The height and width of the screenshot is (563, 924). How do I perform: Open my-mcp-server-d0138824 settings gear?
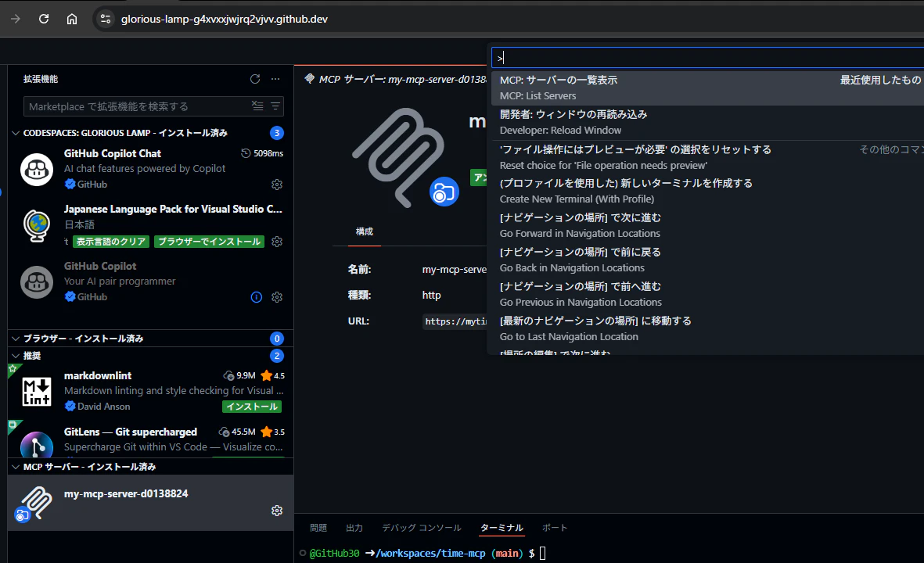click(277, 511)
